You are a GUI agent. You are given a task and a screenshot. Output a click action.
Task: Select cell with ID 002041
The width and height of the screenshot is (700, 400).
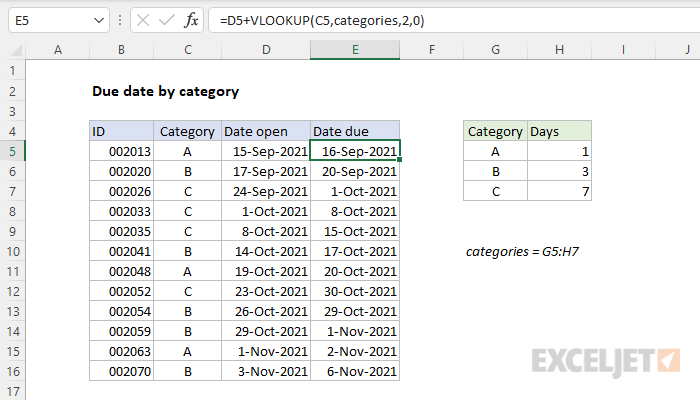tap(121, 251)
